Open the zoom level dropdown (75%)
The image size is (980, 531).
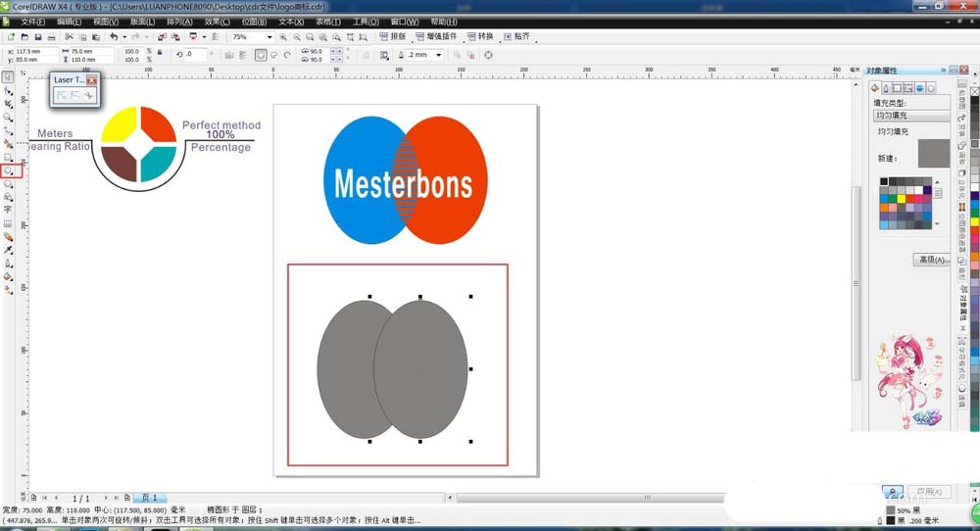click(269, 37)
